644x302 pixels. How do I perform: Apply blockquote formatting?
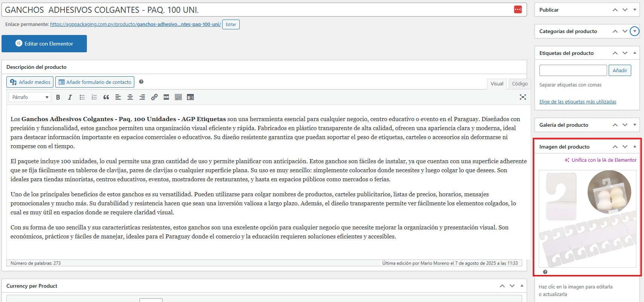point(106,97)
